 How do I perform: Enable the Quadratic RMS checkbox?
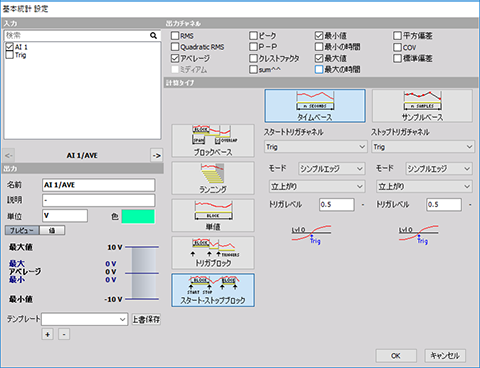(175, 47)
